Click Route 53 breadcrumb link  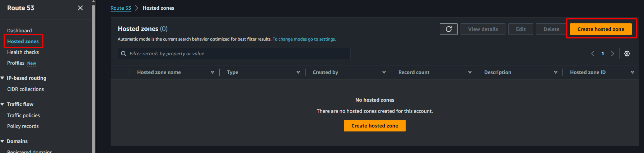click(121, 8)
